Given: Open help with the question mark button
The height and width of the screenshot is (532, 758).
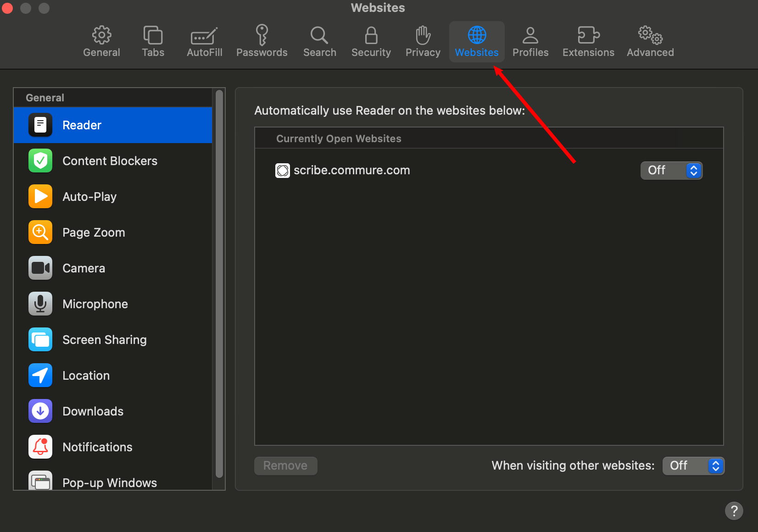Looking at the screenshot, I should click(x=734, y=510).
